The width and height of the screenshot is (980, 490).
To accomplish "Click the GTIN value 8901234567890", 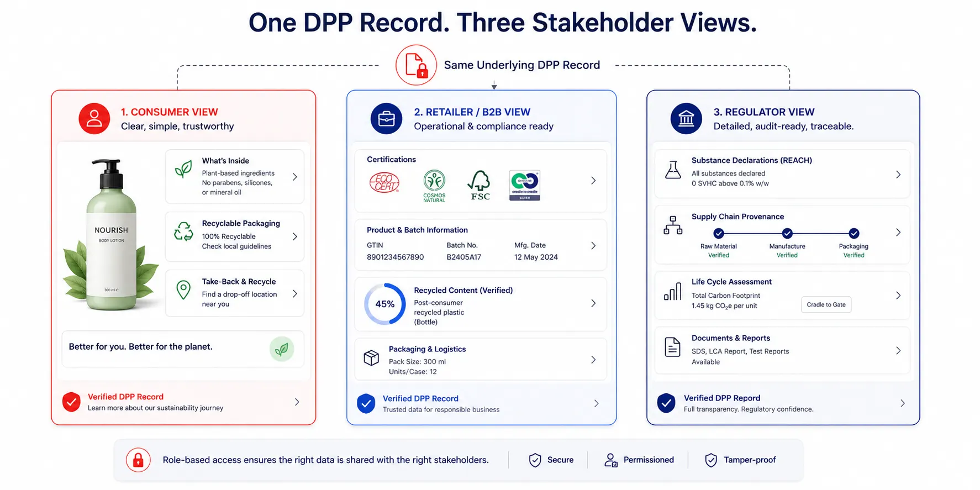I will tap(395, 257).
